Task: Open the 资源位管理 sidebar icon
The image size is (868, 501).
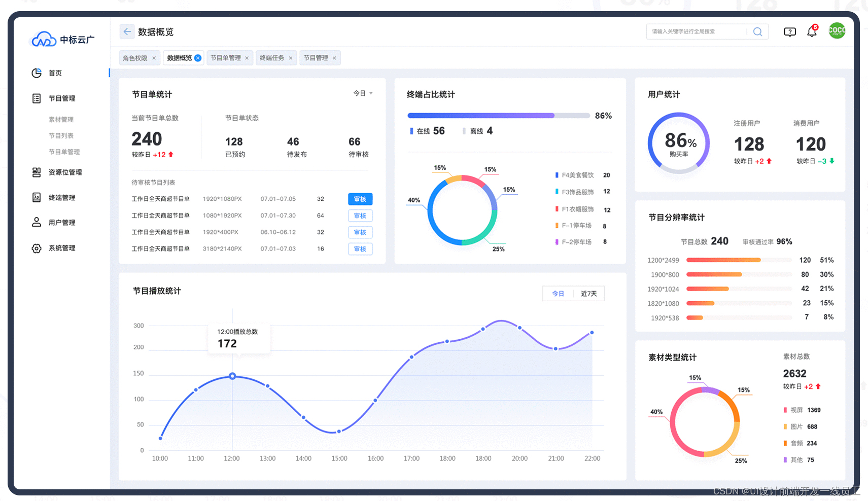Action: [37, 172]
